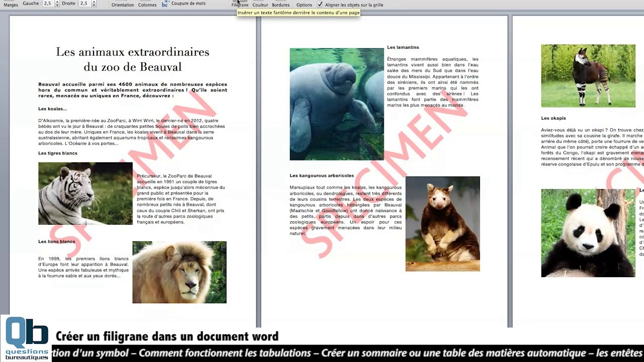Adjust the Gauche margin stepper arrows
The width and height of the screenshot is (644, 362).
pyautogui.click(x=57, y=4)
